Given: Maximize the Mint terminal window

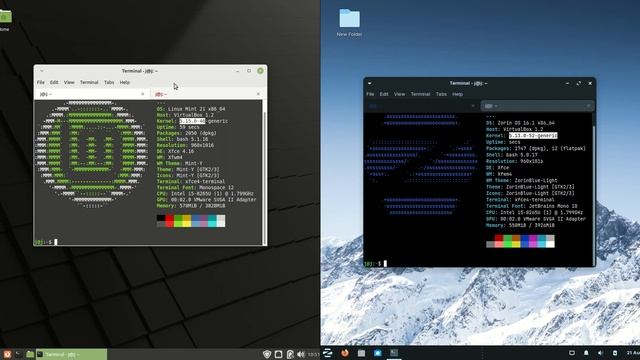Looking at the screenshot, I should click(x=249, y=71).
